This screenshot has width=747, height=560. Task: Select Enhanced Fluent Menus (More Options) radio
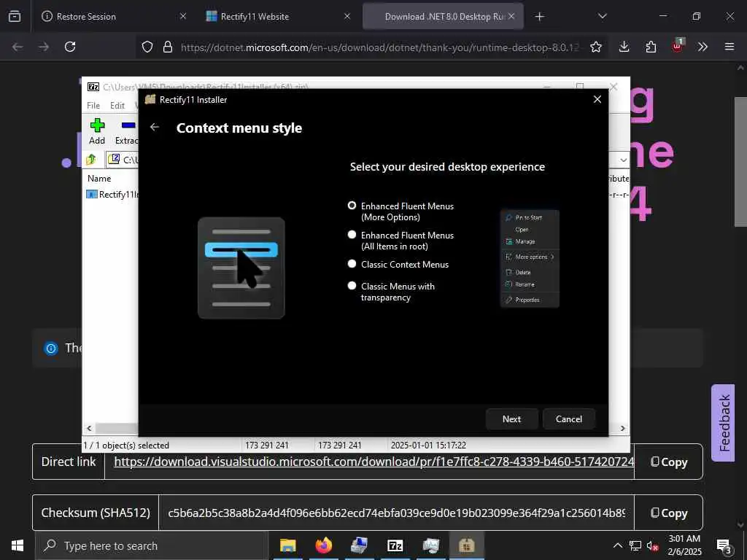352,206
